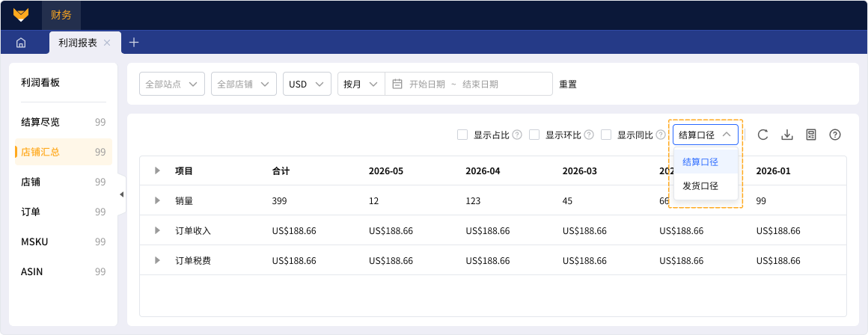Open the 全部站点 dropdown
The width and height of the screenshot is (868, 335).
(171, 84)
